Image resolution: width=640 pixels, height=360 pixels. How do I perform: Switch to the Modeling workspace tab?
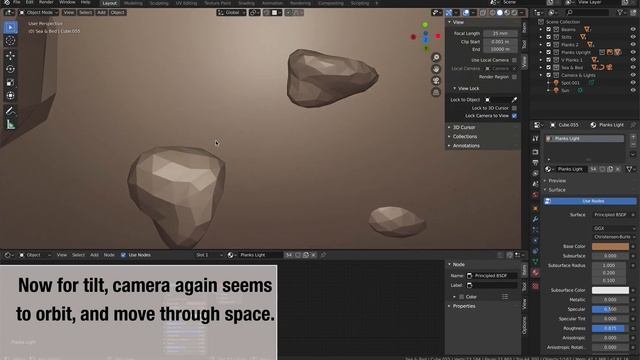133,3
